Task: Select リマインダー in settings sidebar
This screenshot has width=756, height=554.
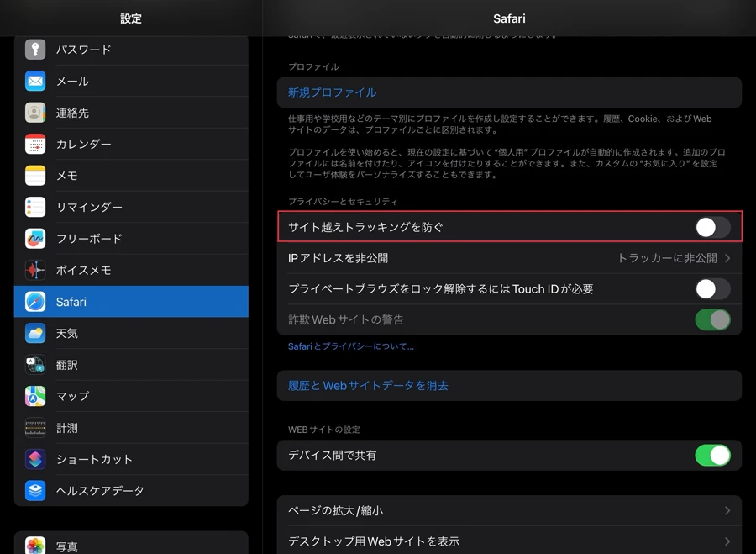Action: coord(89,208)
